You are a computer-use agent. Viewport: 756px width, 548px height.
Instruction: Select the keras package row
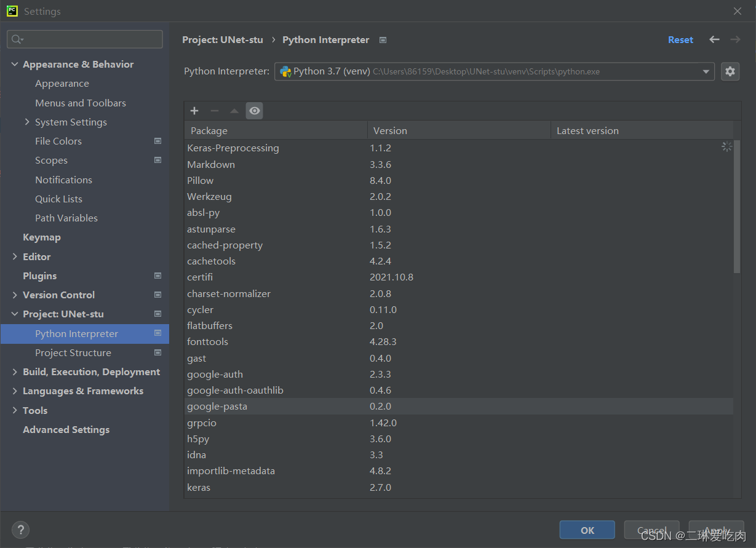click(x=459, y=487)
